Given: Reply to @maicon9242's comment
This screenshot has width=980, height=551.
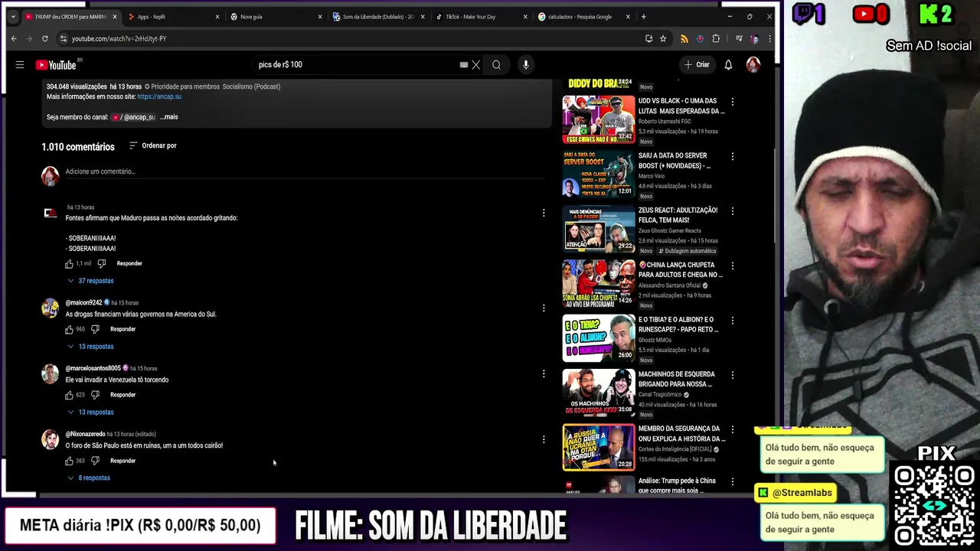Looking at the screenshot, I should [x=122, y=329].
